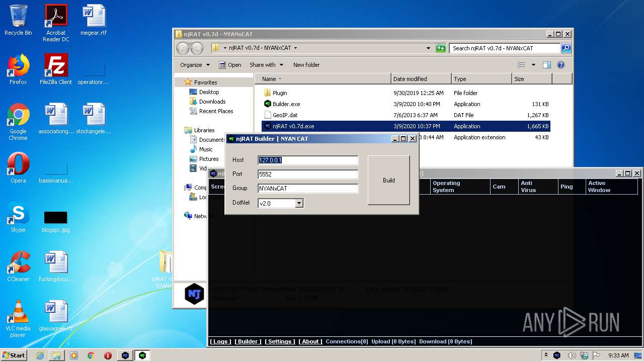644x362 pixels.
Task: Select the GeoIP.dat file icon
Action: click(268, 115)
